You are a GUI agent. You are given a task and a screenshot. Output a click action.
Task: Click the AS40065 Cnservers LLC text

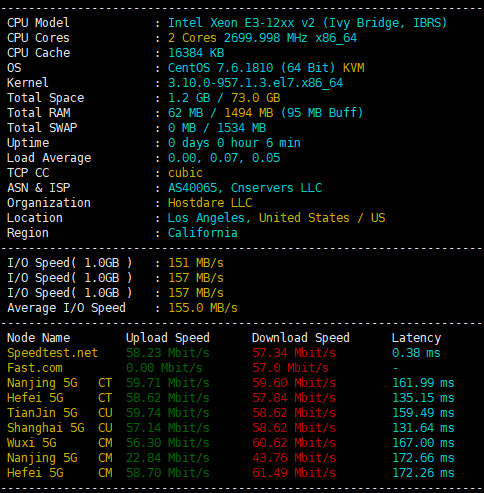(245, 188)
